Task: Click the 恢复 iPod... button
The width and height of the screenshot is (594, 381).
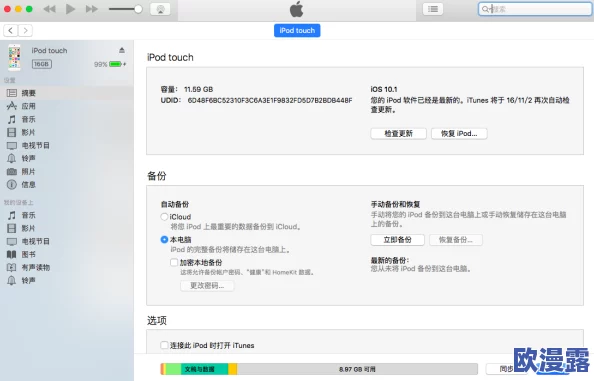Action: click(x=459, y=133)
